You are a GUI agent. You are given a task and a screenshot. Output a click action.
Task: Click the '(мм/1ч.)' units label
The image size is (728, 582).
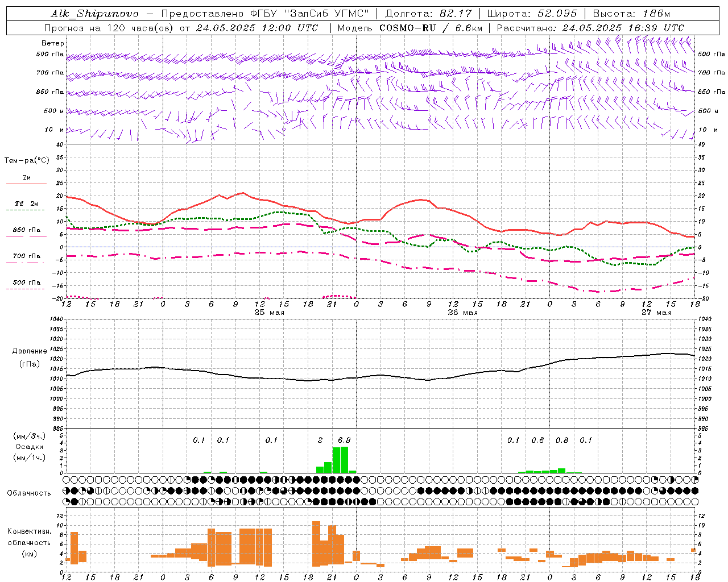click(30, 458)
